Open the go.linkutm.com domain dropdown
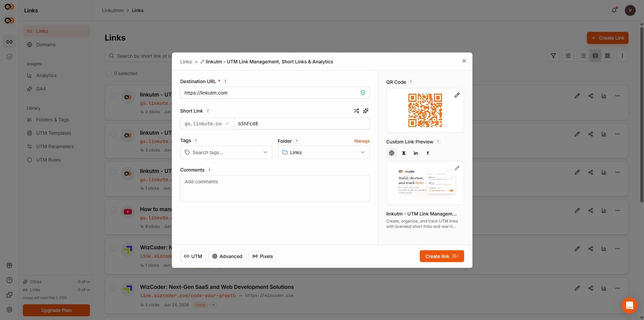The width and height of the screenshot is (644, 320). tap(207, 124)
